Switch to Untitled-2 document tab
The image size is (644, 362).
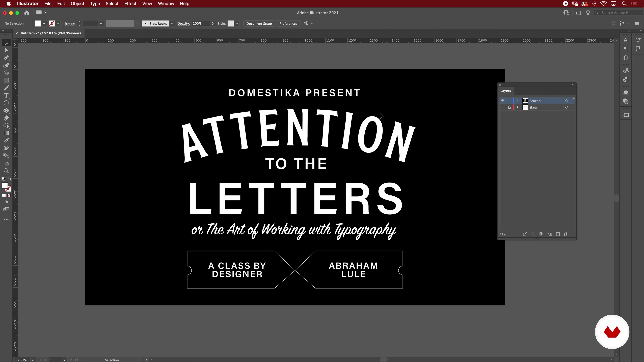click(x=51, y=33)
